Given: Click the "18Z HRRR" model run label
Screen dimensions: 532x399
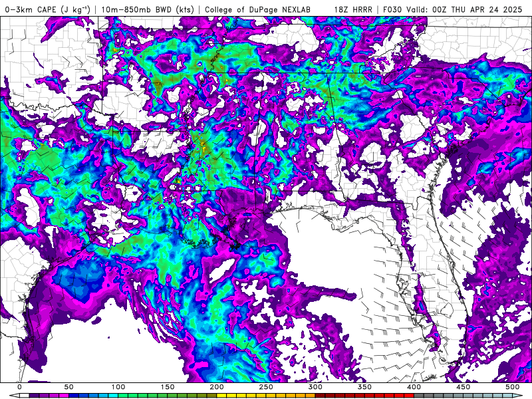Looking at the screenshot, I should [x=353, y=9].
